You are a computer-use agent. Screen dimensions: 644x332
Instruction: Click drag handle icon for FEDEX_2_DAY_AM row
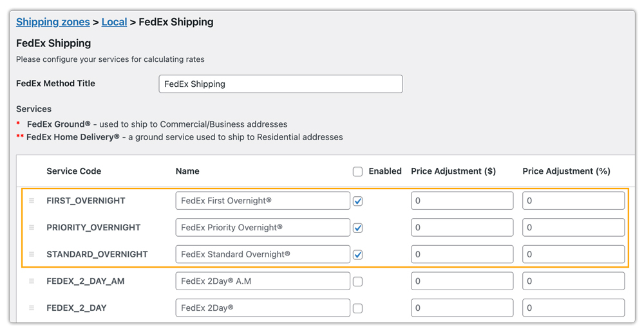point(32,281)
